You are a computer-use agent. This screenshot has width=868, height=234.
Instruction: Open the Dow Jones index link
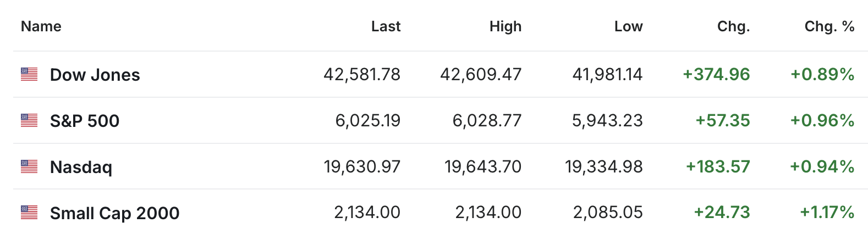click(95, 75)
